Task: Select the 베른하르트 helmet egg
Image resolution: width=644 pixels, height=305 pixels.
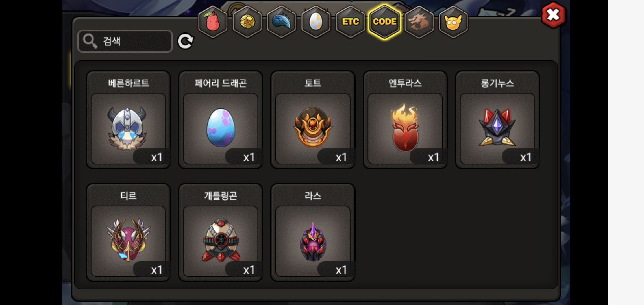Action: pos(128,120)
